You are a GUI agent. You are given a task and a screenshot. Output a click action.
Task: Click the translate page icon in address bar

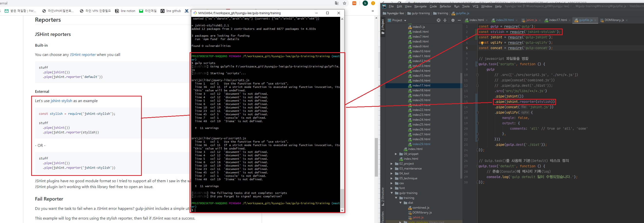point(337,3)
